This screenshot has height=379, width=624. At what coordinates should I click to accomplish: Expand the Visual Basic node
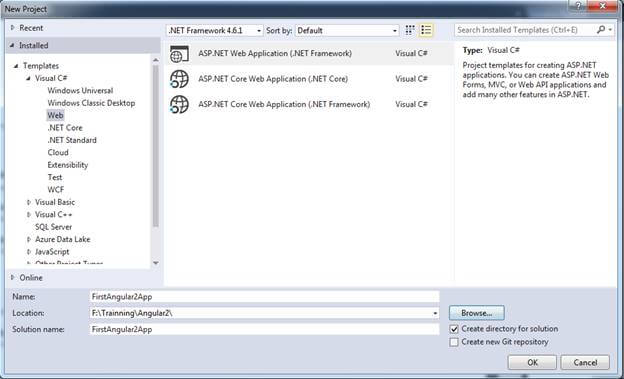point(29,202)
